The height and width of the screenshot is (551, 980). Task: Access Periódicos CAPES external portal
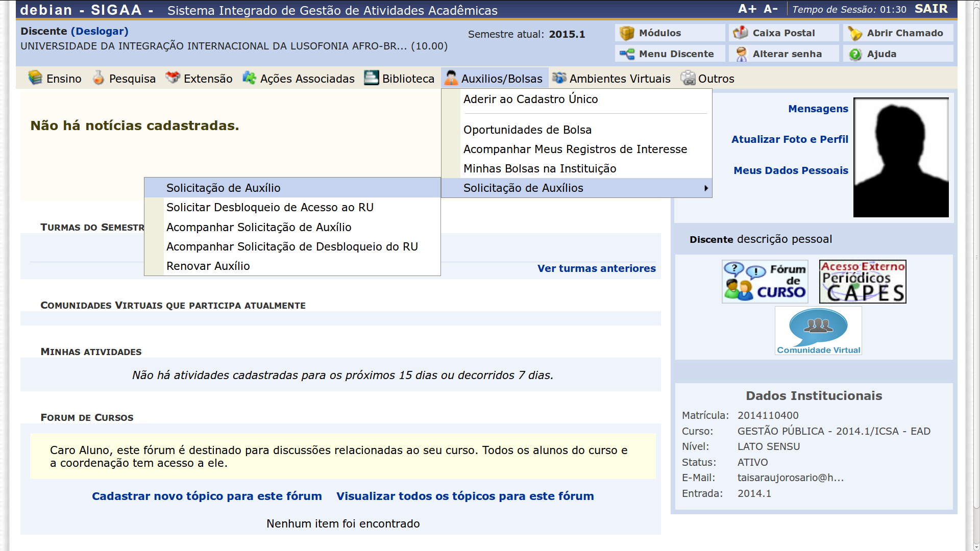point(862,281)
